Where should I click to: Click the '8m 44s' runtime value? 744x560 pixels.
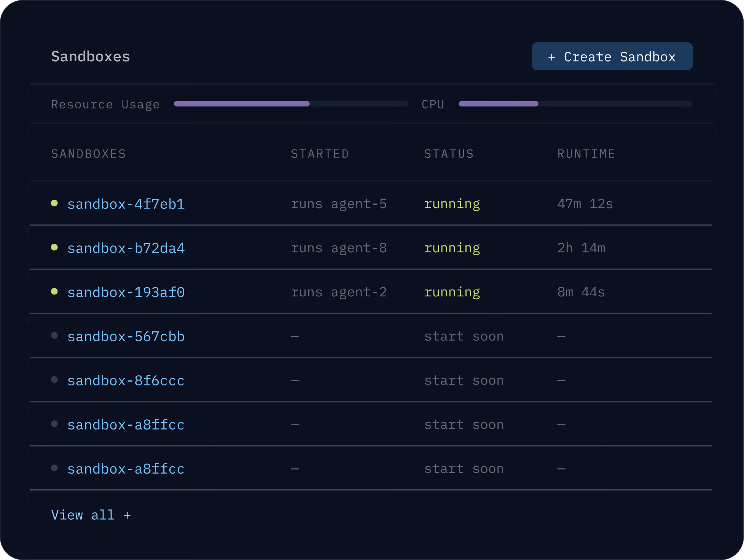(581, 292)
